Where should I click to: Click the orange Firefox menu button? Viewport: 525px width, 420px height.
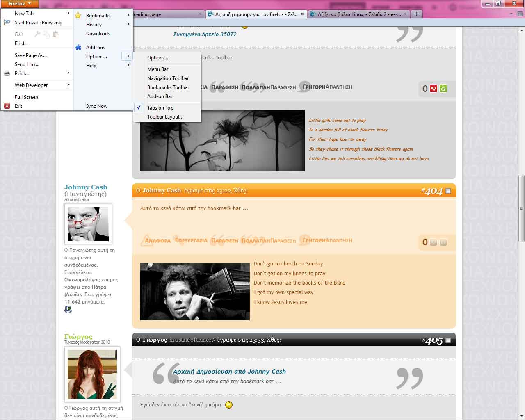(x=20, y=4)
